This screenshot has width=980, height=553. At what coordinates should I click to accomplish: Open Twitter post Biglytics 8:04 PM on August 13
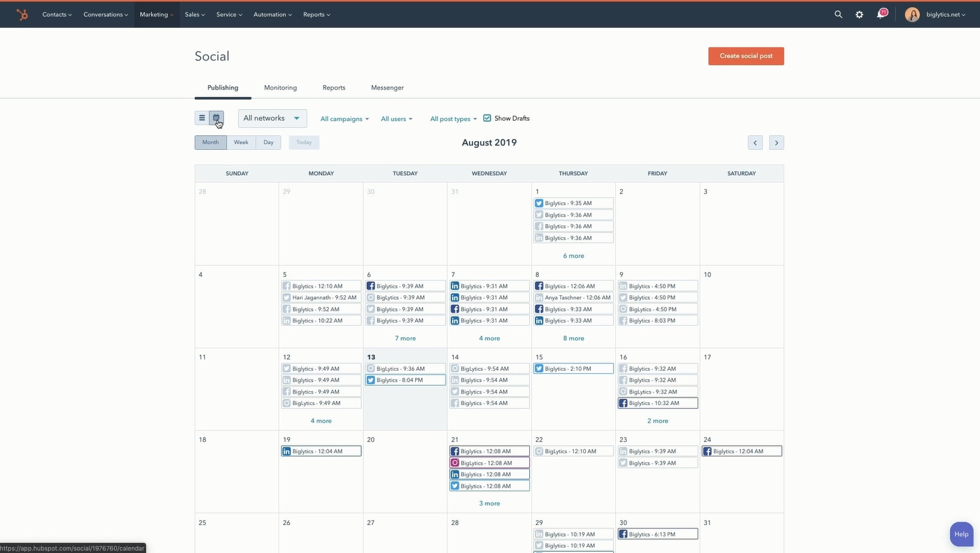click(x=405, y=380)
